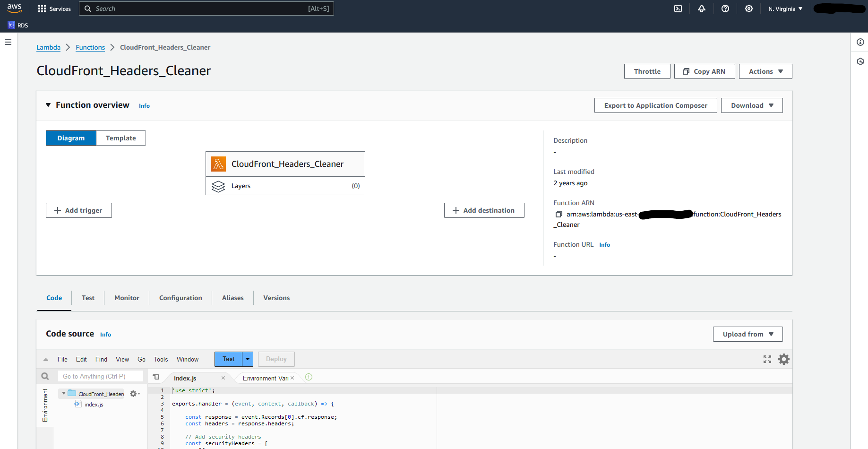The width and height of the screenshot is (868, 449).
Task: Click the Lambda function icon in diagram
Action: (x=218, y=164)
